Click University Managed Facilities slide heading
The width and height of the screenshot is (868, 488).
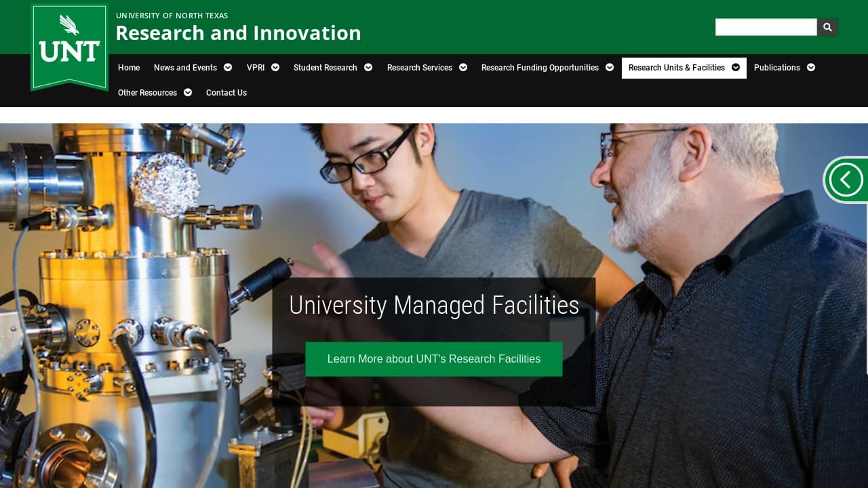click(434, 306)
